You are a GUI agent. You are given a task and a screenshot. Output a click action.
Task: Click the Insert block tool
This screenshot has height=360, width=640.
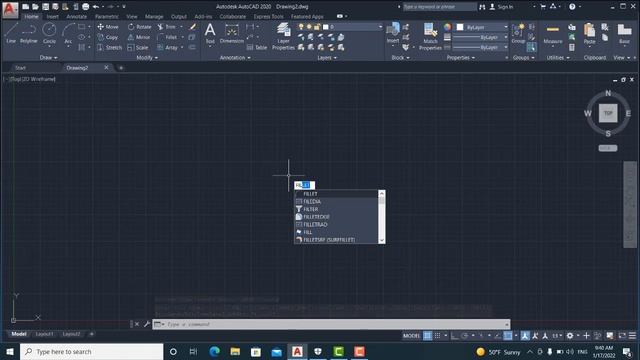point(393,33)
